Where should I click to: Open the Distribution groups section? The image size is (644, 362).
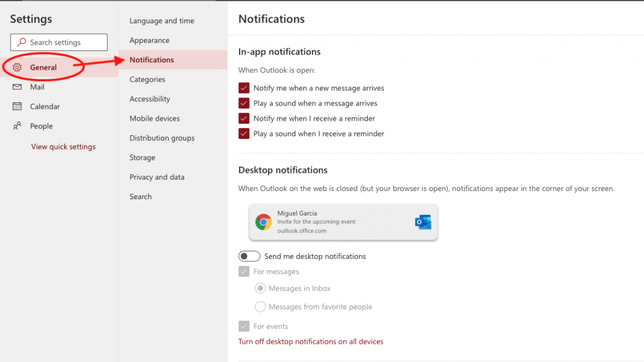162,138
